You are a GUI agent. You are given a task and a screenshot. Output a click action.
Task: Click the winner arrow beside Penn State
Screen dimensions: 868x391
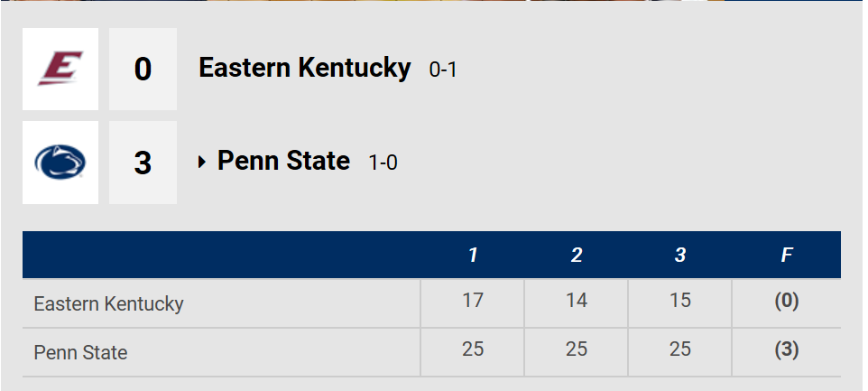click(202, 163)
